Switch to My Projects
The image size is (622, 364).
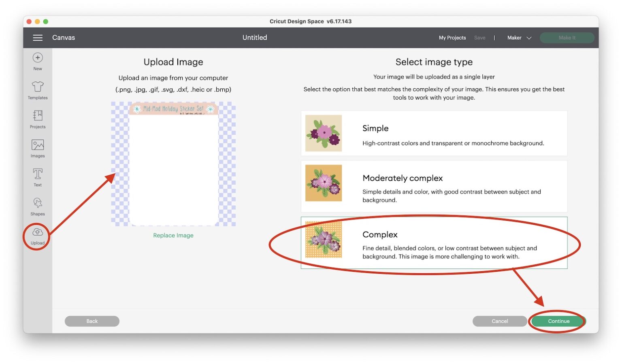pyautogui.click(x=452, y=37)
